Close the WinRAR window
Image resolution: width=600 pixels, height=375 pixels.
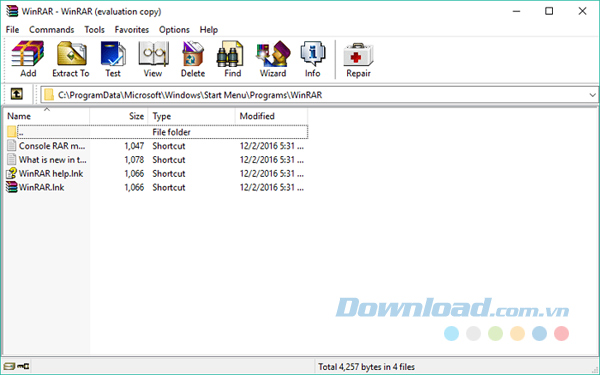[582, 11]
